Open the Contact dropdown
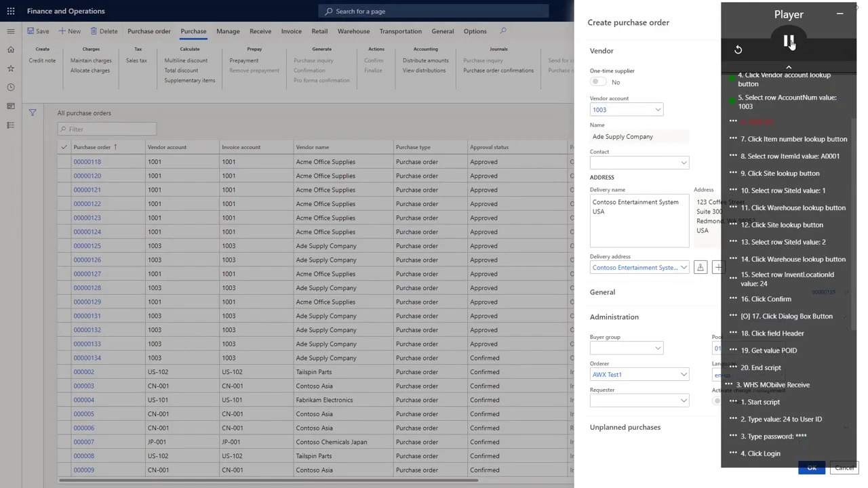The image size is (868, 488). [x=684, y=163]
